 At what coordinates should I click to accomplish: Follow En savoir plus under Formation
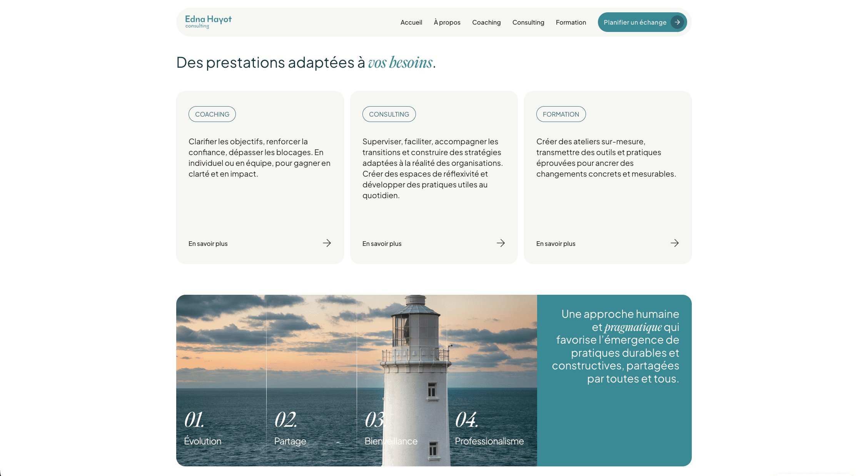556,244
